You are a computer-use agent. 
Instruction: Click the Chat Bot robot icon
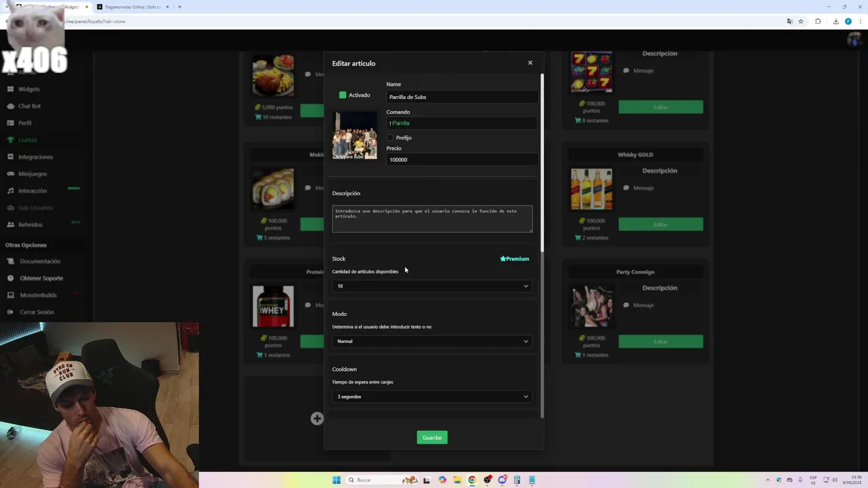11,106
